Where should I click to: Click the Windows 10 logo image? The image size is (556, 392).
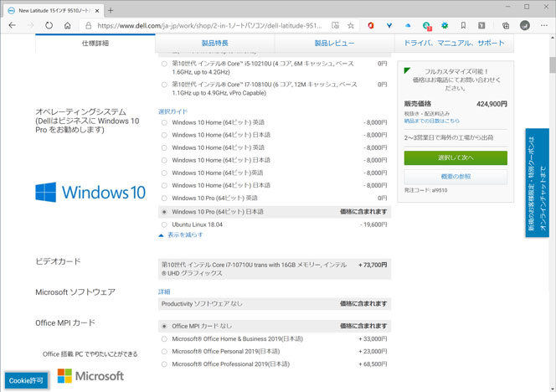(x=90, y=193)
